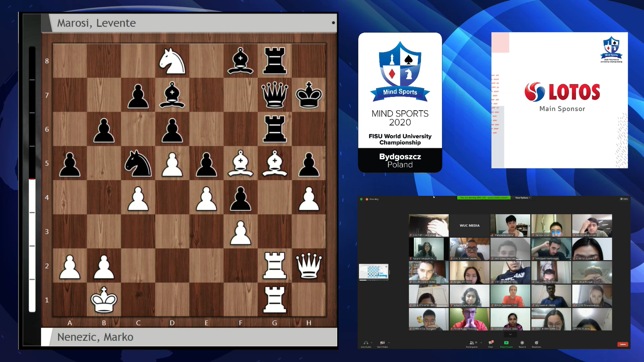Click green 'You are viewing' screen-share banner
Image resolution: width=644 pixels, height=362 pixels.
point(484,197)
